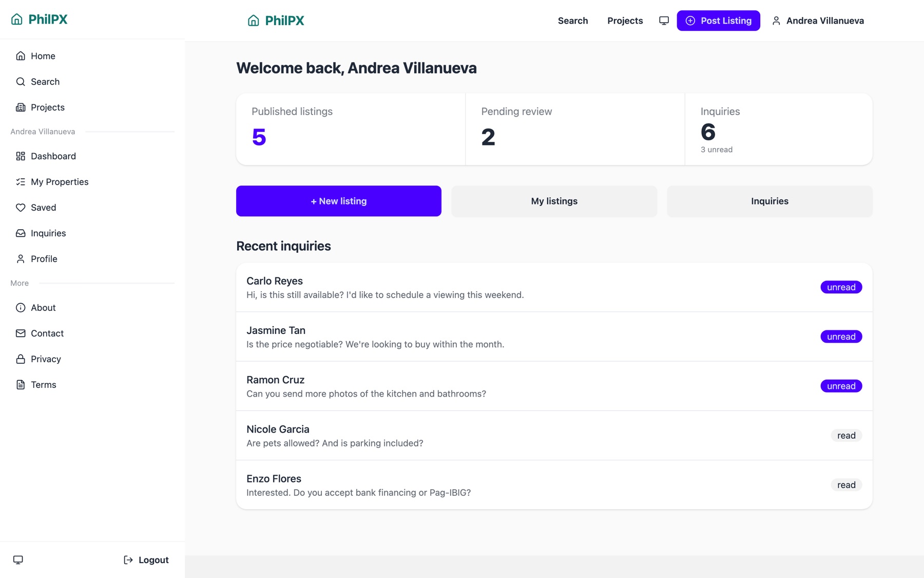
Task: Open the Terms document icon
Action: (21, 385)
